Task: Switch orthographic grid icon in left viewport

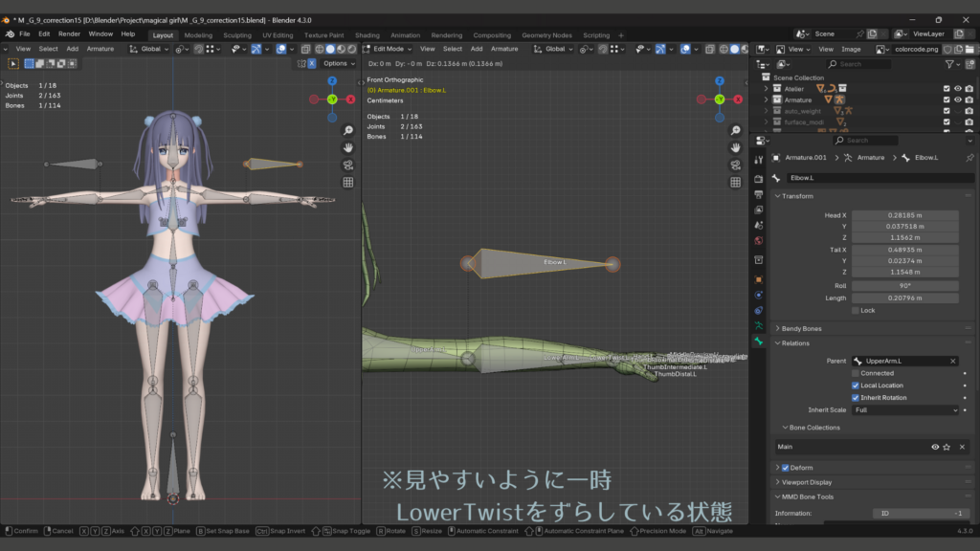Action: [348, 182]
